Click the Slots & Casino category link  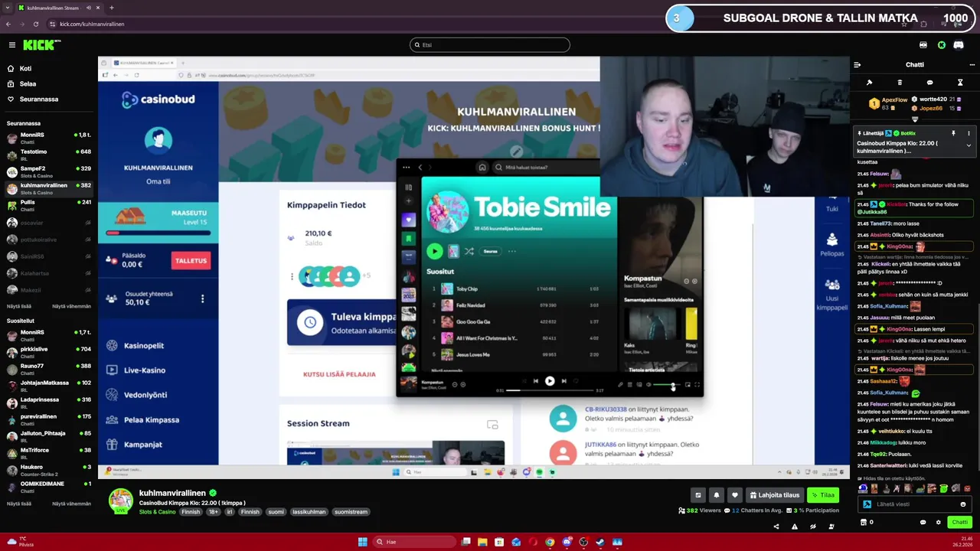pos(157,512)
